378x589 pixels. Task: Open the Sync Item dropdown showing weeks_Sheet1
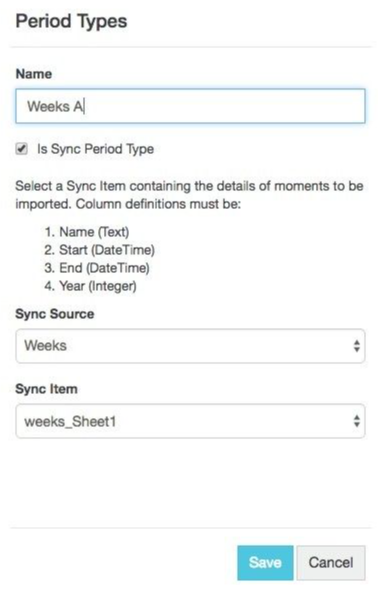point(190,421)
